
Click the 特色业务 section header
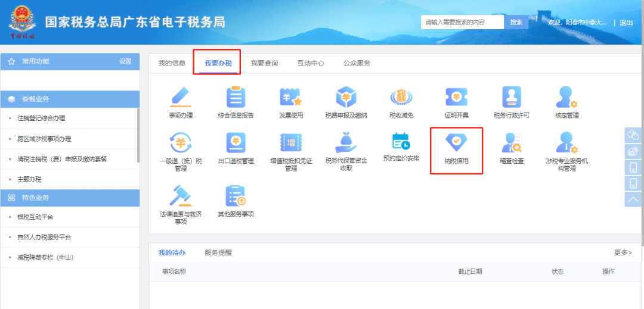click(70, 198)
